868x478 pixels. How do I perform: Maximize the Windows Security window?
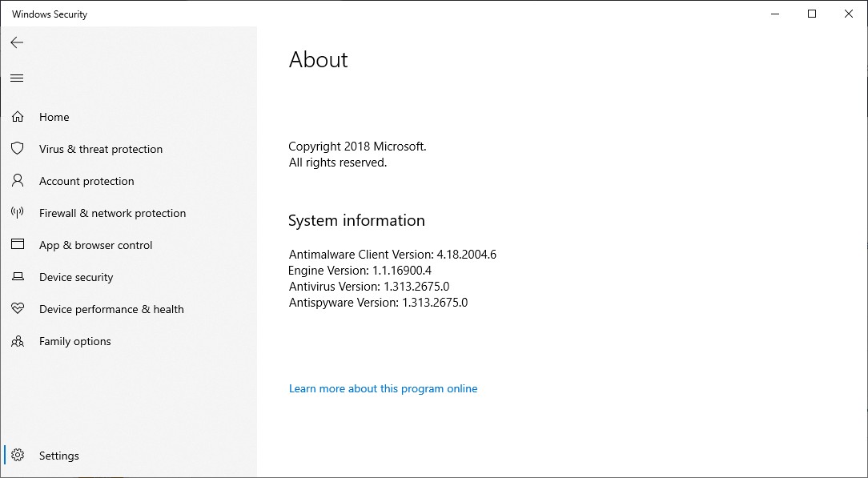[812, 14]
